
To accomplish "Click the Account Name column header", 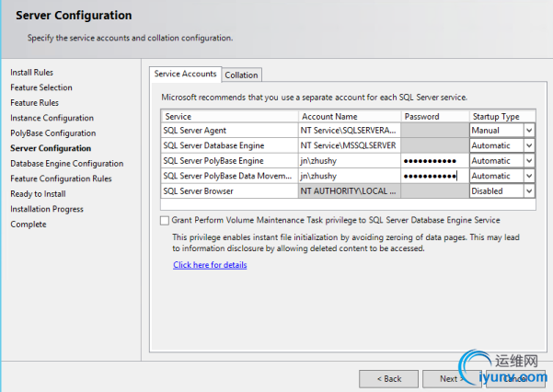I will (x=350, y=117).
